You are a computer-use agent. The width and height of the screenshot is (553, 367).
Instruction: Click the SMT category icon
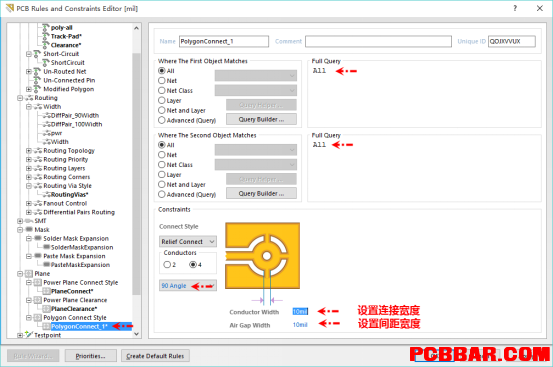coord(29,221)
